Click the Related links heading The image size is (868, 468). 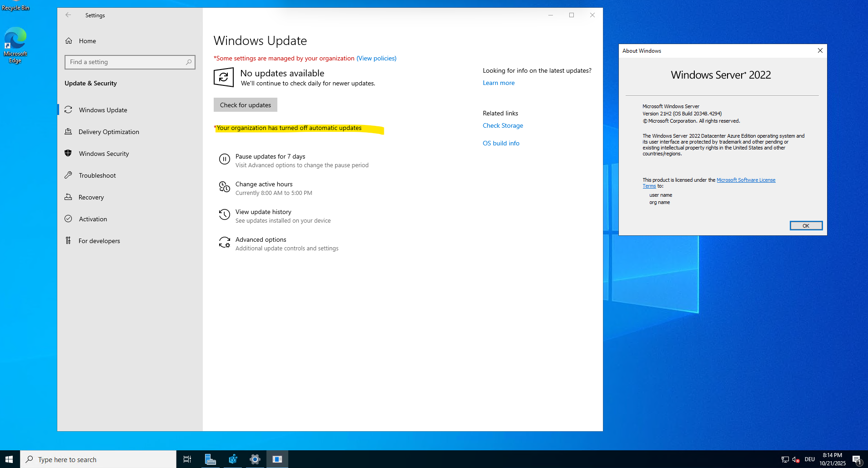501,113
